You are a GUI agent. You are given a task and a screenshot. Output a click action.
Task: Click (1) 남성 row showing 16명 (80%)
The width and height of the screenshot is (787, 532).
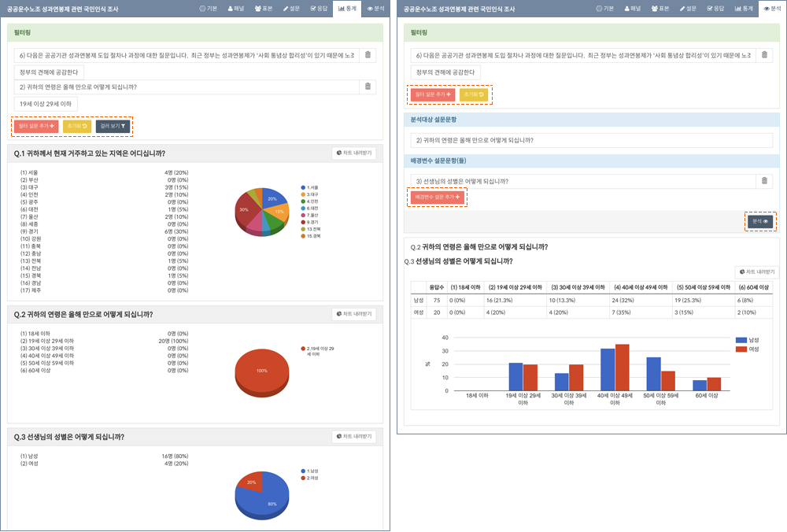(104, 456)
